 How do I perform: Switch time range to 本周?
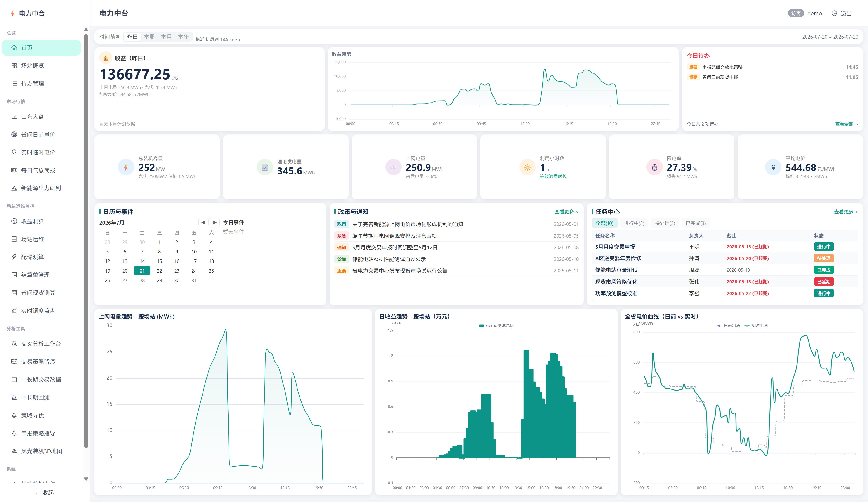(149, 37)
